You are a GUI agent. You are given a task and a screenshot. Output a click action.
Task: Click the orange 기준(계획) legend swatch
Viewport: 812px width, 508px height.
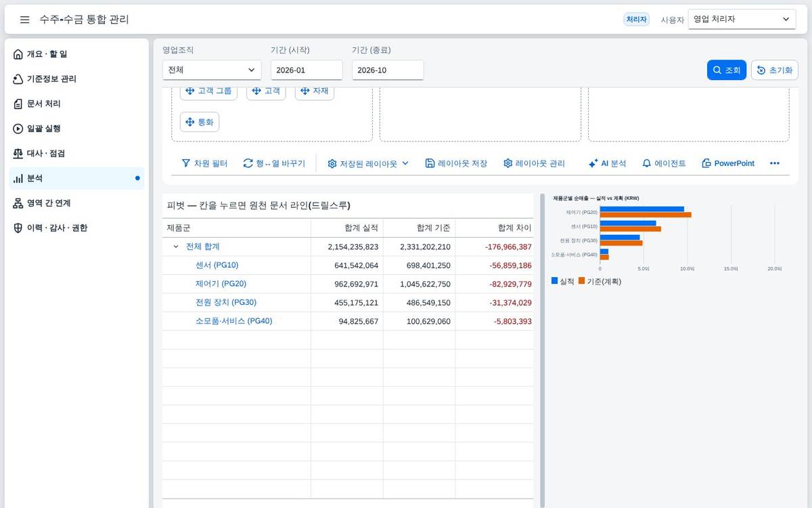(581, 280)
